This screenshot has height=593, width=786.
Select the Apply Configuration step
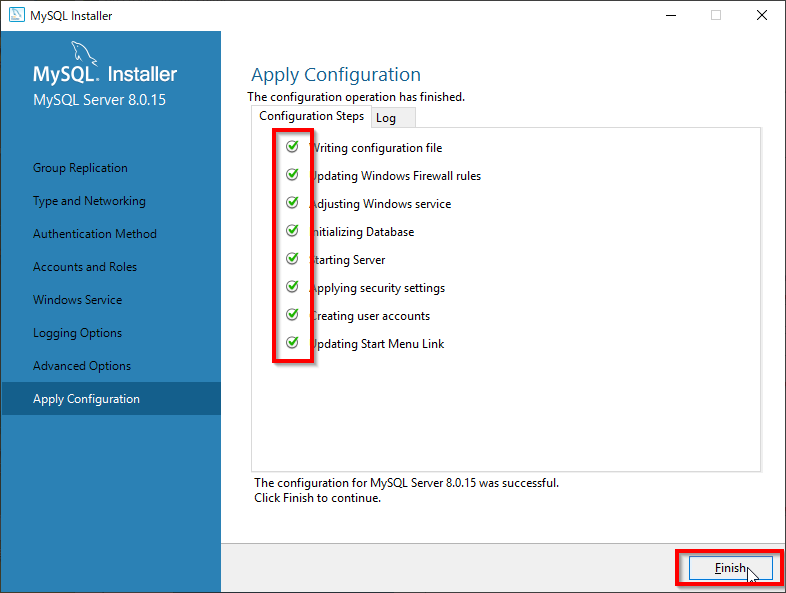pyautogui.click(x=111, y=399)
